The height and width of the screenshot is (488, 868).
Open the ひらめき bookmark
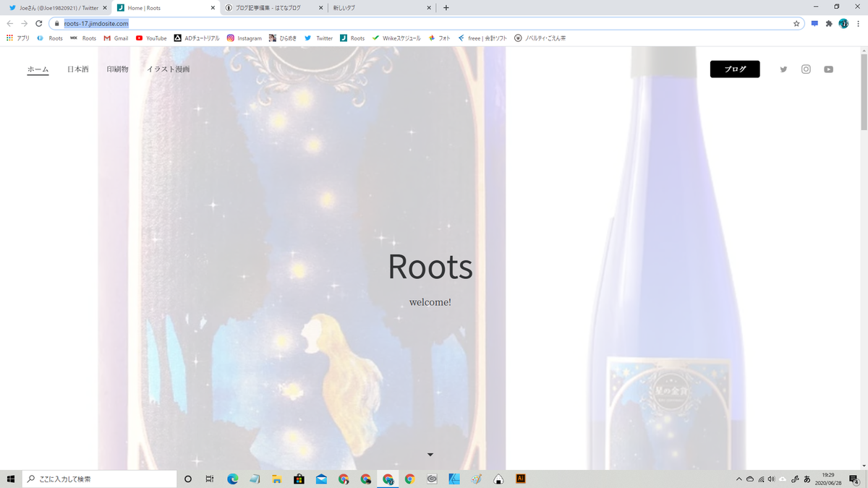tap(283, 38)
